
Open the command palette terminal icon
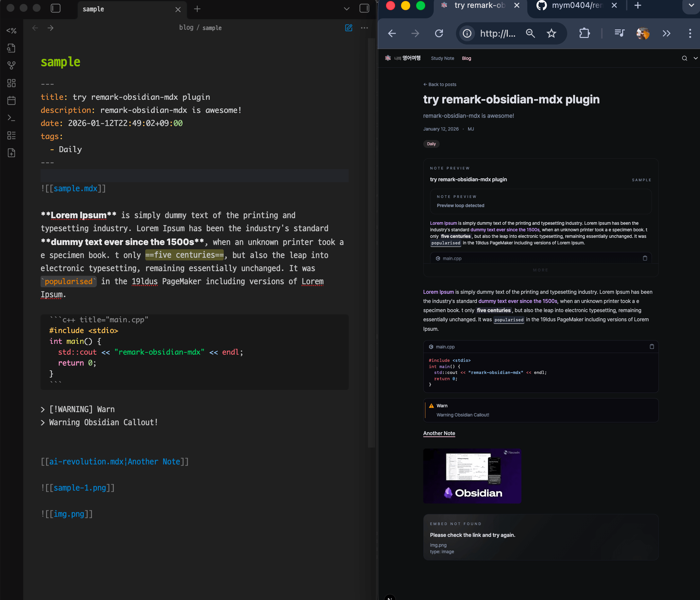coord(11,118)
